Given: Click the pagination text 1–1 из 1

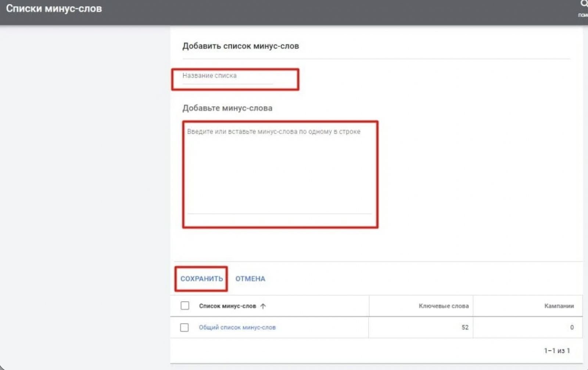Looking at the screenshot, I should [556, 351].
